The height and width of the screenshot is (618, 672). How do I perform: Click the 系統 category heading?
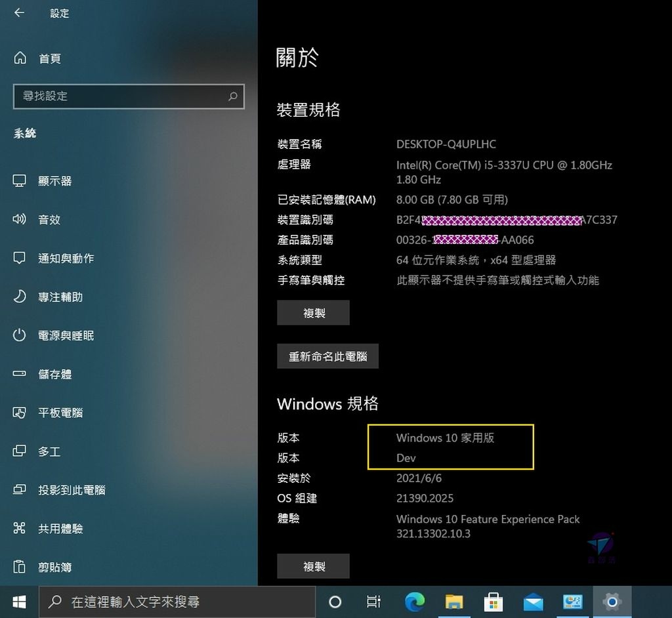pyautogui.click(x=25, y=133)
